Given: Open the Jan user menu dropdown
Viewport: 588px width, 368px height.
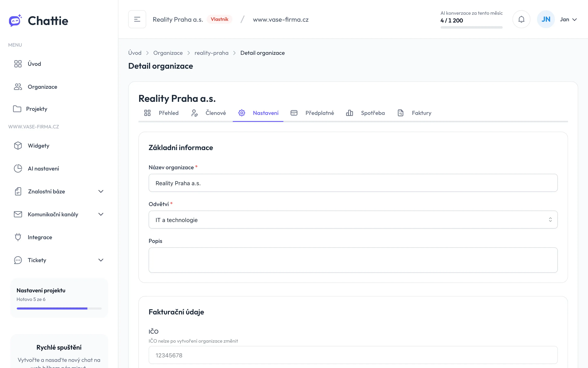Looking at the screenshot, I should (568, 19).
